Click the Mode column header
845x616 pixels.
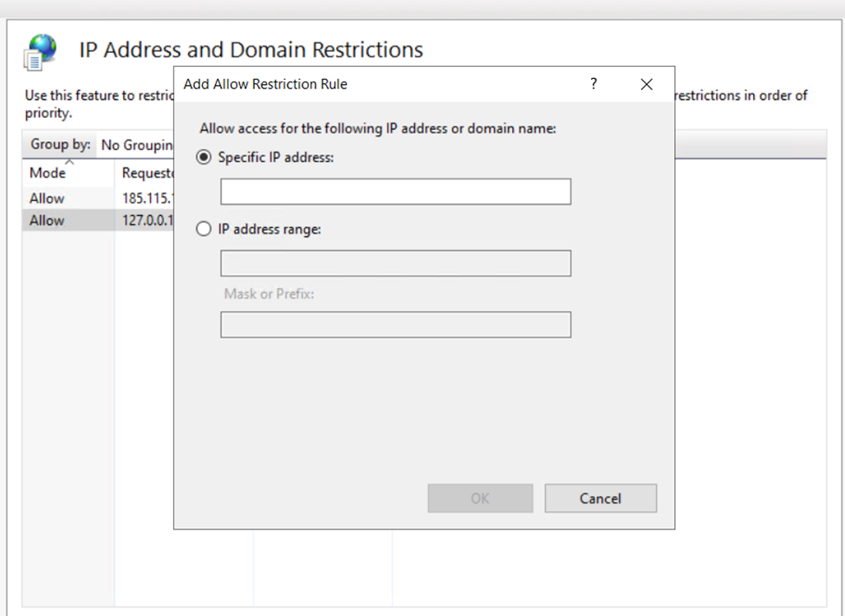click(48, 173)
